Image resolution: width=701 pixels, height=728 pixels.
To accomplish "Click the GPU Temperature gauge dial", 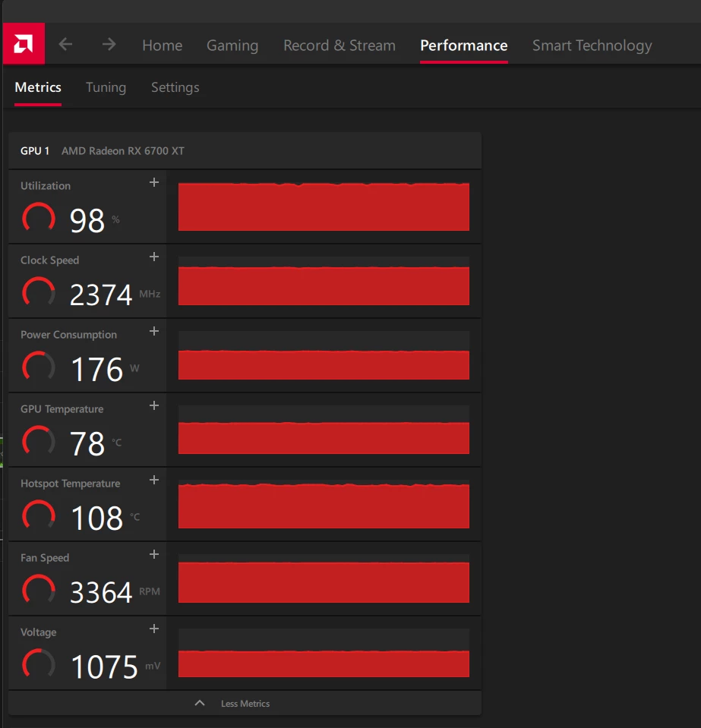I will pyautogui.click(x=39, y=441).
